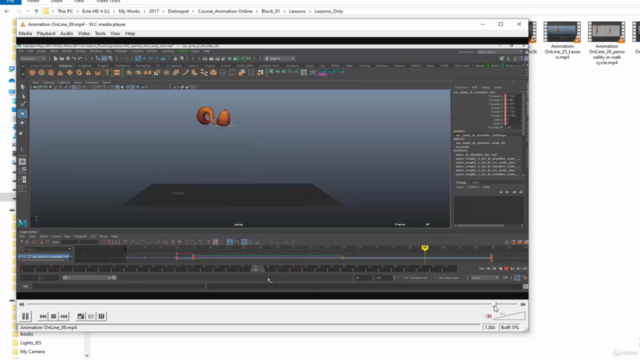Click Maya polygon cube shelf icon
The width and height of the screenshot is (640, 360).
tap(42, 73)
